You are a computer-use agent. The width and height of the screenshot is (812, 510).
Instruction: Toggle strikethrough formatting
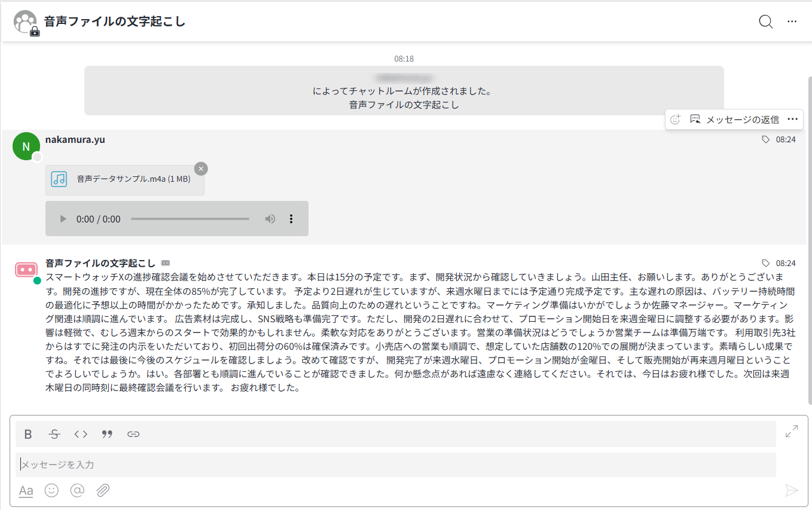tap(54, 435)
